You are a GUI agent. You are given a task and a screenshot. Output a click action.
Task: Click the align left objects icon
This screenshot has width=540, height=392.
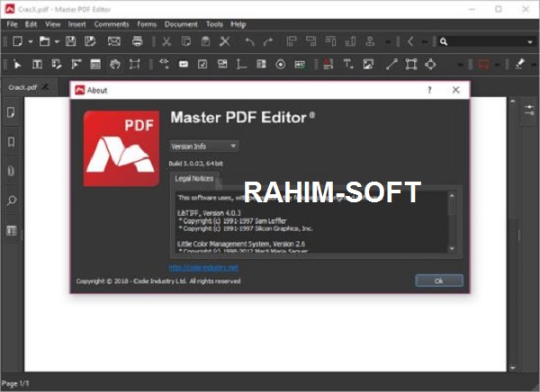coord(292,41)
